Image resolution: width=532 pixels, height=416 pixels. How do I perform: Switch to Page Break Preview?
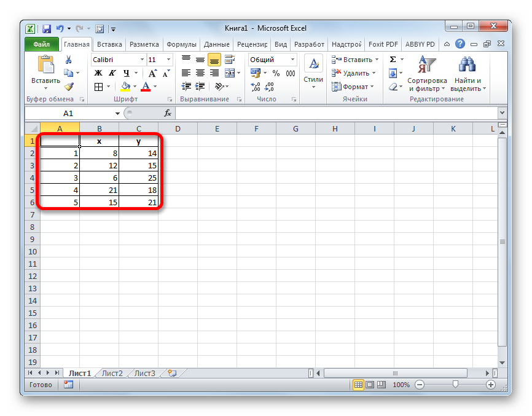tap(381, 385)
